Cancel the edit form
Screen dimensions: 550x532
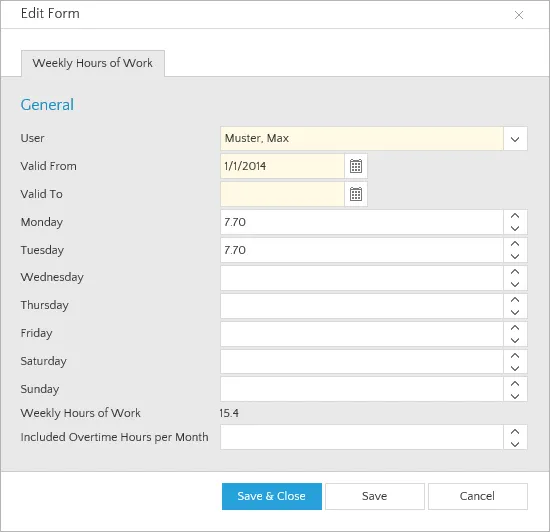tap(477, 496)
